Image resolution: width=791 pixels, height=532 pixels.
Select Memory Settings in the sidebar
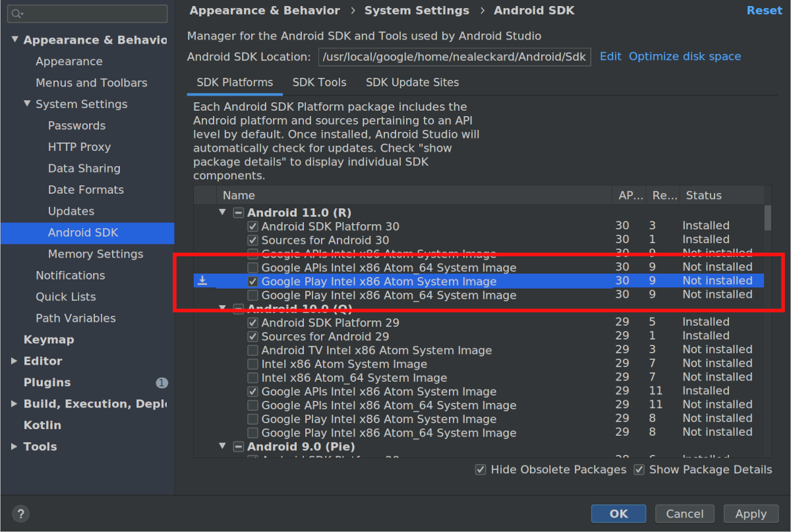click(95, 254)
